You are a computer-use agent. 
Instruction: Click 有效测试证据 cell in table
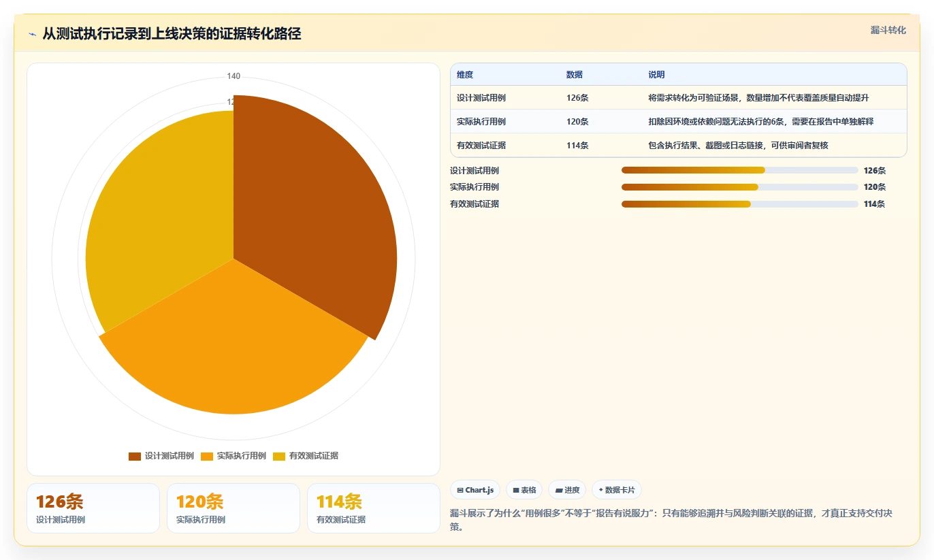[481, 146]
